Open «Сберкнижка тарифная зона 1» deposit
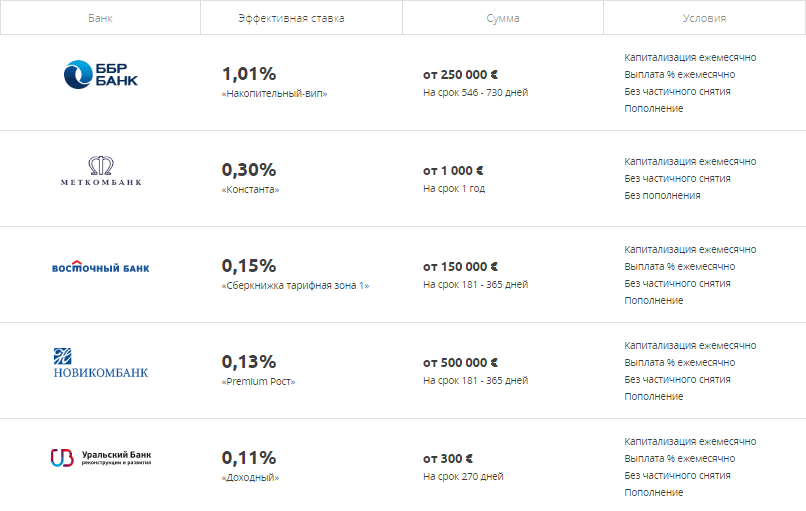This screenshot has height=511, width=806. coord(296,286)
